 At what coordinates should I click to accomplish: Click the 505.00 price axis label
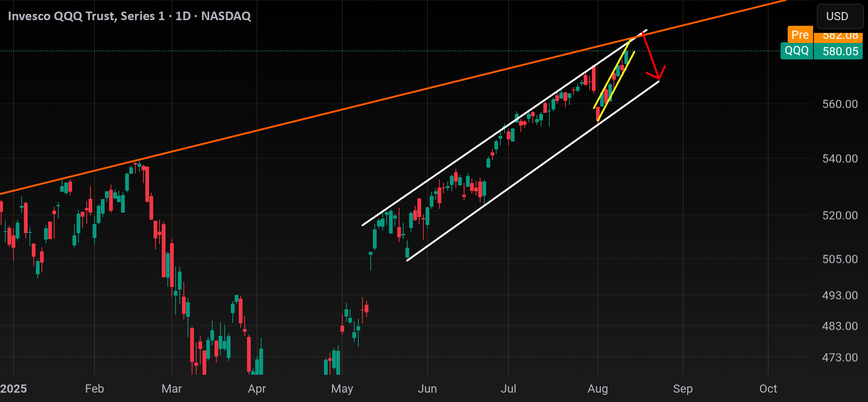point(840,259)
